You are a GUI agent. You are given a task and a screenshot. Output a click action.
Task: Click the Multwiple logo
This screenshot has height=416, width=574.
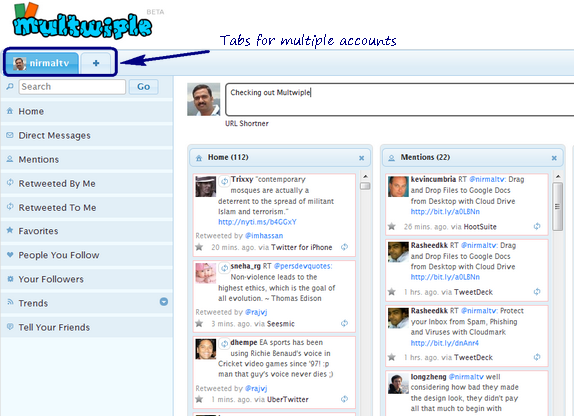point(82,21)
